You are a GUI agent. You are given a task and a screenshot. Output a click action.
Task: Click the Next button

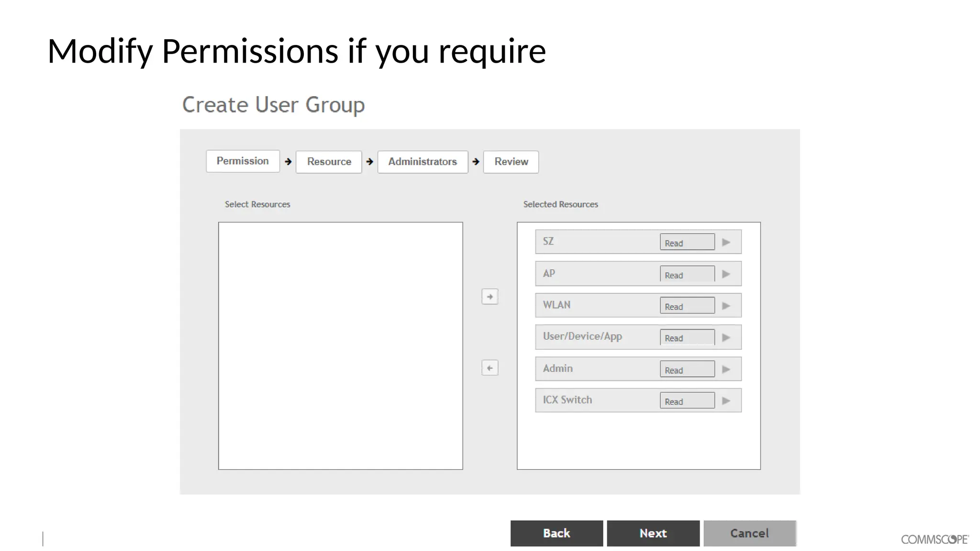653,533
